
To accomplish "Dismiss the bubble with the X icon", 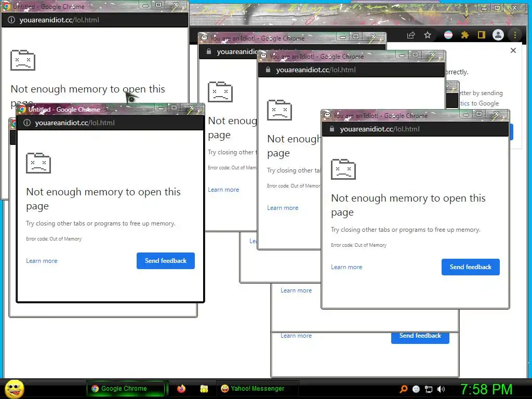I will pyautogui.click(x=513, y=50).
